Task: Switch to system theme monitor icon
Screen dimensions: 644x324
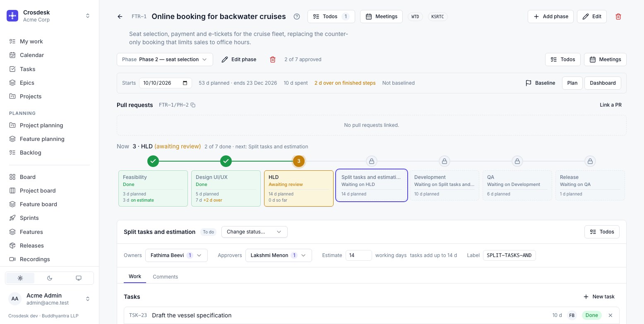Action: [x=79, y=278]
